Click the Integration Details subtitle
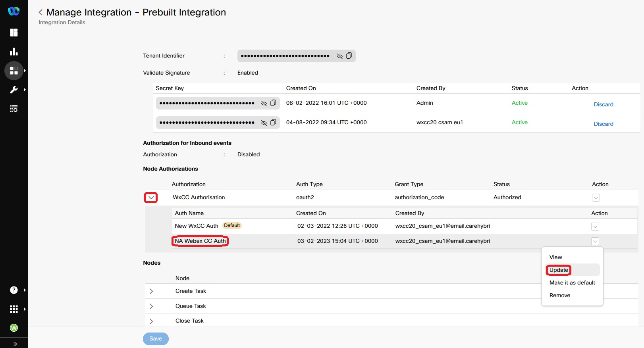This screenshot has width=644, height=348. [x=62, y=22]
